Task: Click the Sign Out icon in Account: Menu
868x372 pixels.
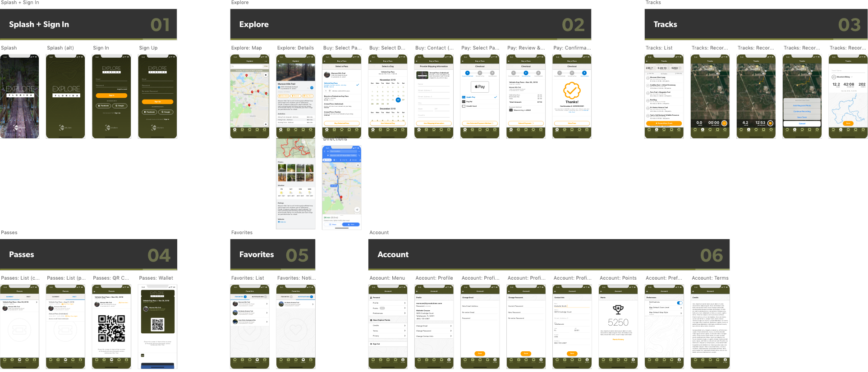Action: coord(371,344)
